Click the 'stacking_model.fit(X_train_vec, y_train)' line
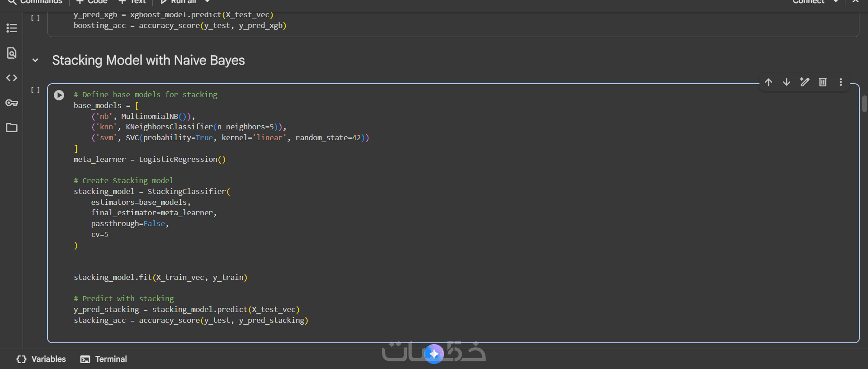Screen dimensions: 868x369 tap(160, 277)
